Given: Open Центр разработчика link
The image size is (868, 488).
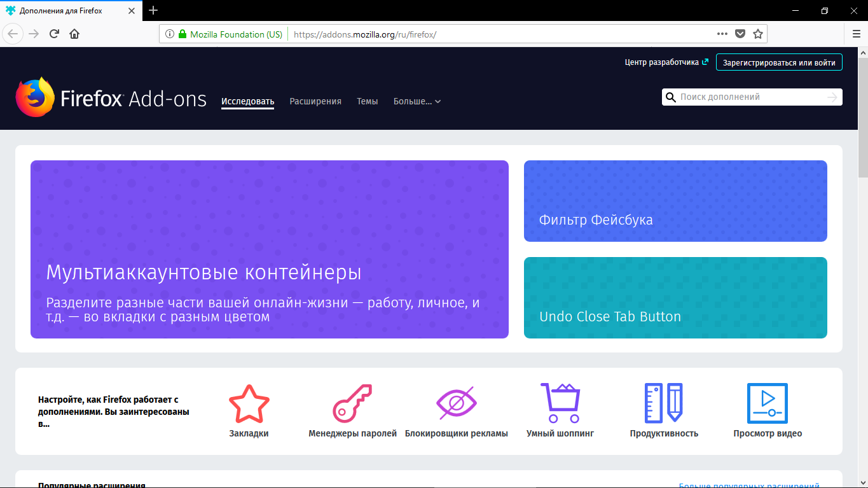Looking at the screenshot, I should (666, 62).
